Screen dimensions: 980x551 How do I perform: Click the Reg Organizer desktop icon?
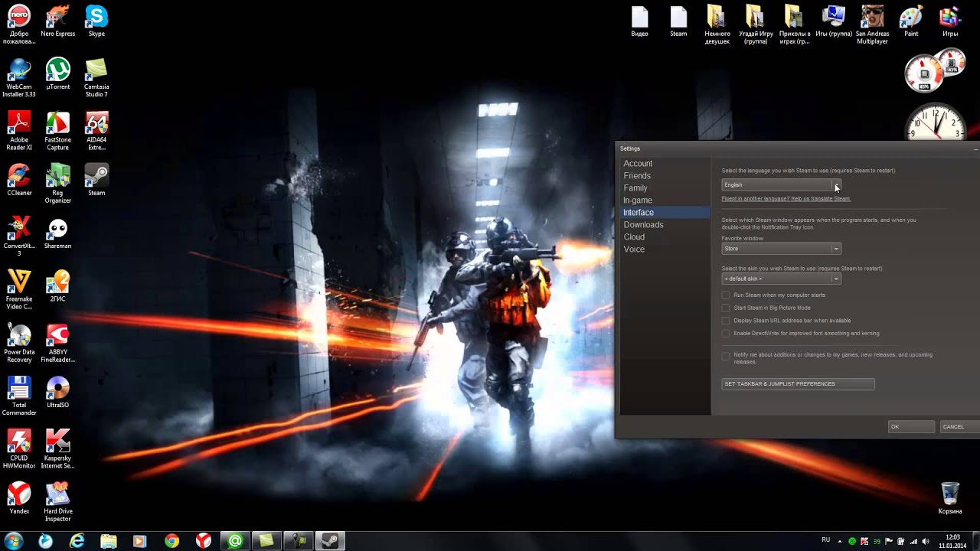click(58, 183)
